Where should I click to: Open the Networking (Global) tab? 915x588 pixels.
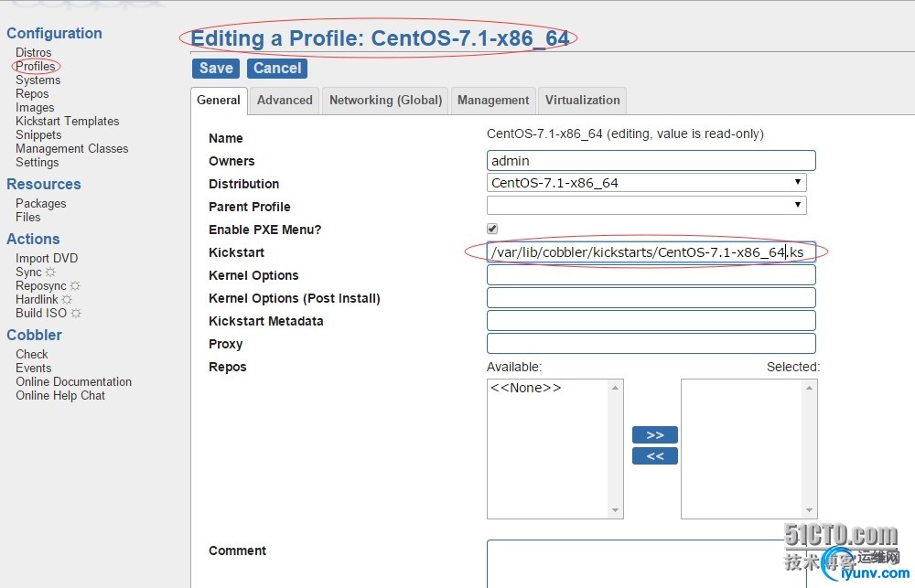[x=385, y=101]
